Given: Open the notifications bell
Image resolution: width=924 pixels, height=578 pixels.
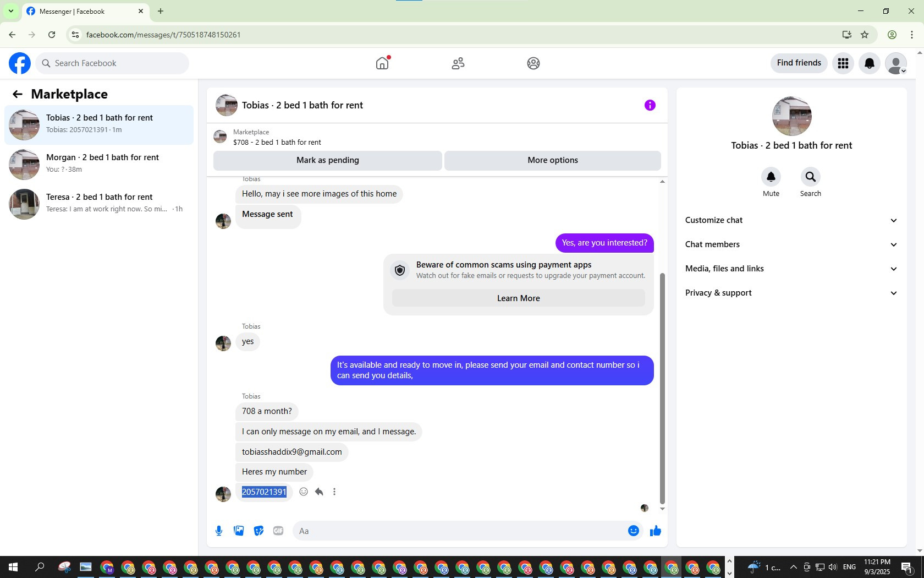Looking at the screenshot, I should coord(870,63).
